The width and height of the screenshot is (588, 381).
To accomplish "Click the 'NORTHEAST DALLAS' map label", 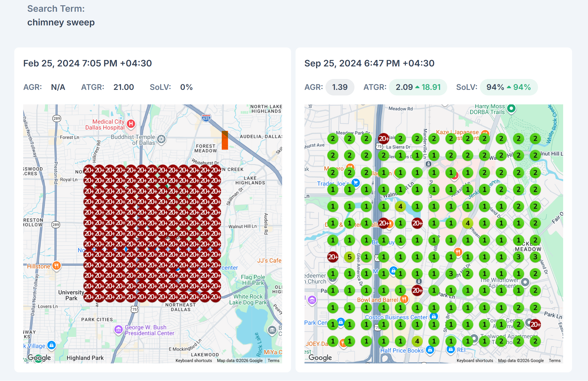I will pos(180,307).
